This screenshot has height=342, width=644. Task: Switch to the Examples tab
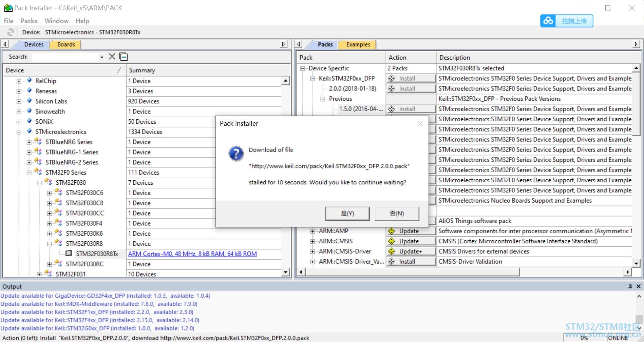358,44
